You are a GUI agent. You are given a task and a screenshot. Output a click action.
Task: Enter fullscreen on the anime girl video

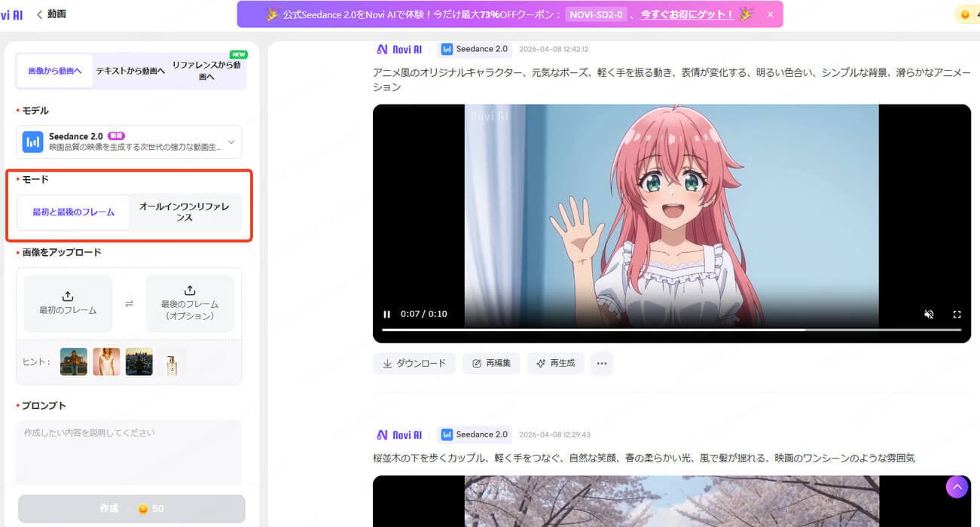(x=957, y=314)
